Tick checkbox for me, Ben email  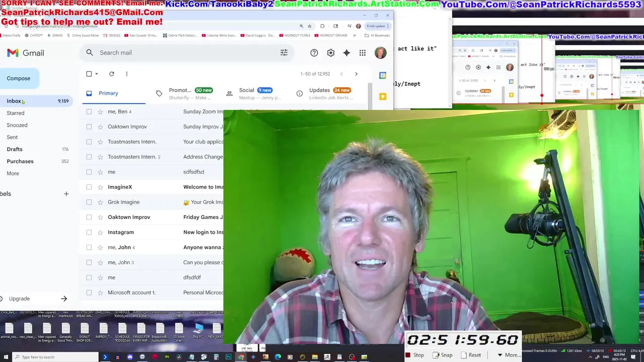(89, 112)
